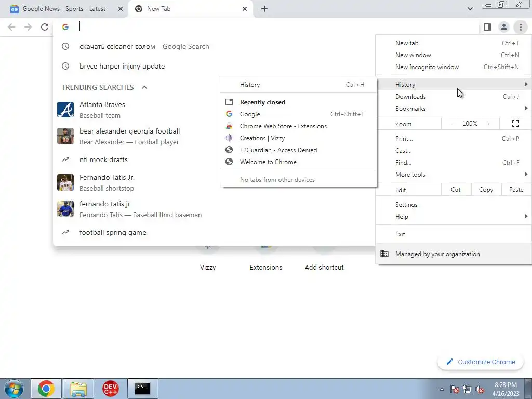532x399 pixels.
Task: Click the back navigation arrow
Action: click(11, 27)
